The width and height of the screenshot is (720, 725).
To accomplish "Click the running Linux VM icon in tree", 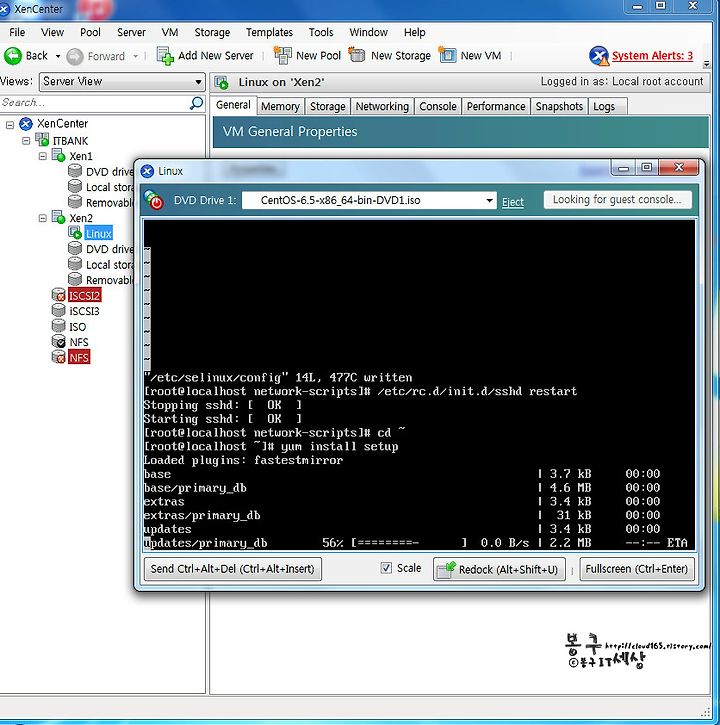I will click(74, 233).
